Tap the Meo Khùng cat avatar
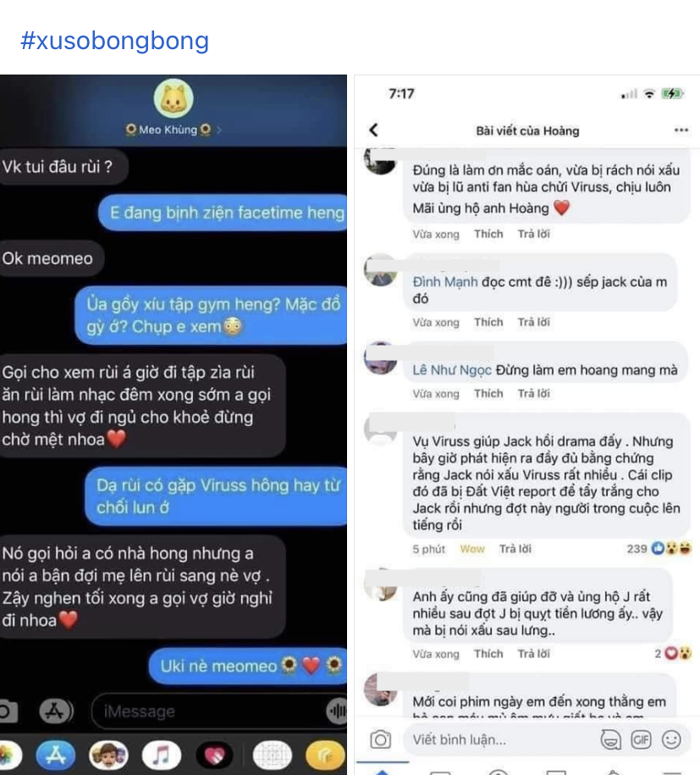Viewport: 700px width, 775px height. (x=174, y=99)
